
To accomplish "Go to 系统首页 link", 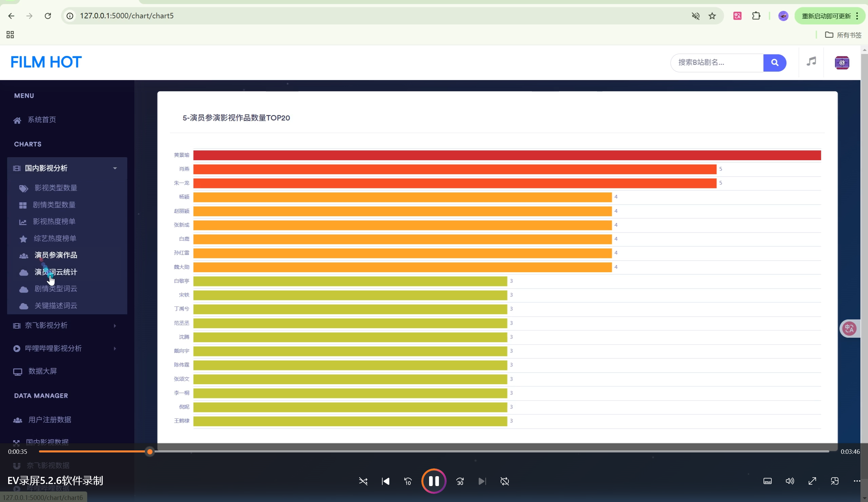I will pos(42,119).
